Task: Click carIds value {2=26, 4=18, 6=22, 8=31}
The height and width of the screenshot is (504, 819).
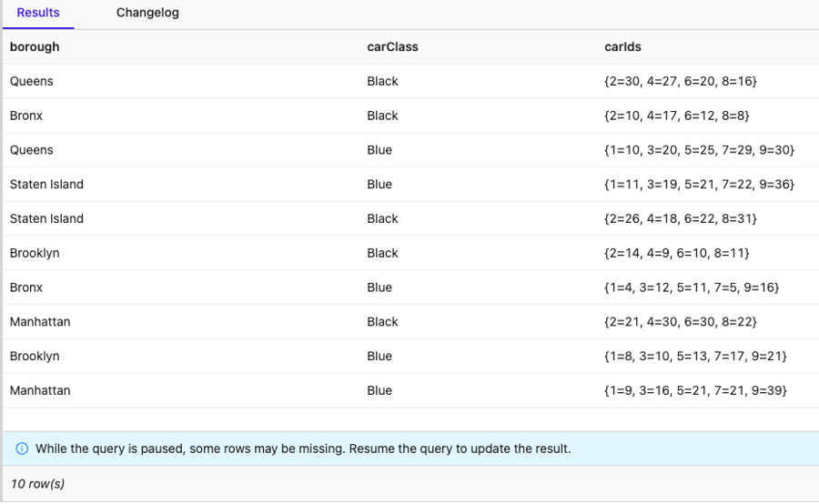Action: click(x=680, y=219)
